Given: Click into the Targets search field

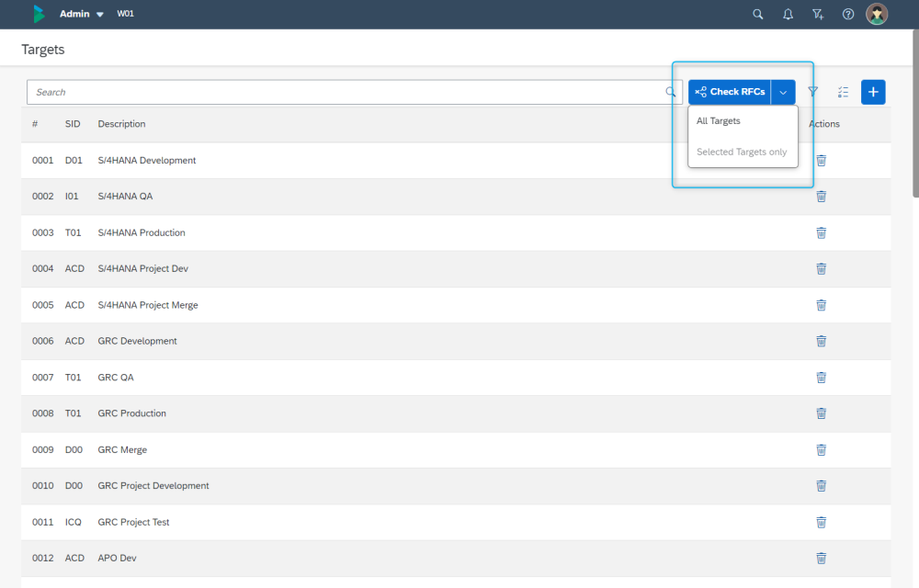Looking at the screenshot, I should click(354, 92).
